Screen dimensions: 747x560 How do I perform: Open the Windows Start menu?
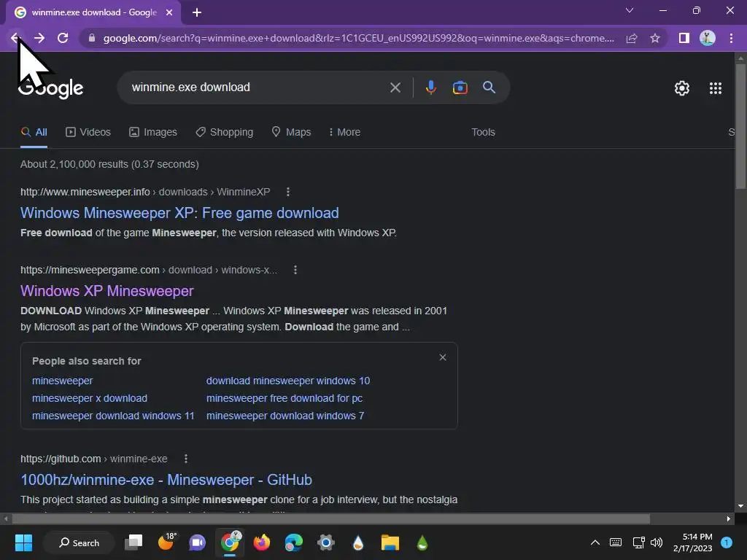coord(23,542)
